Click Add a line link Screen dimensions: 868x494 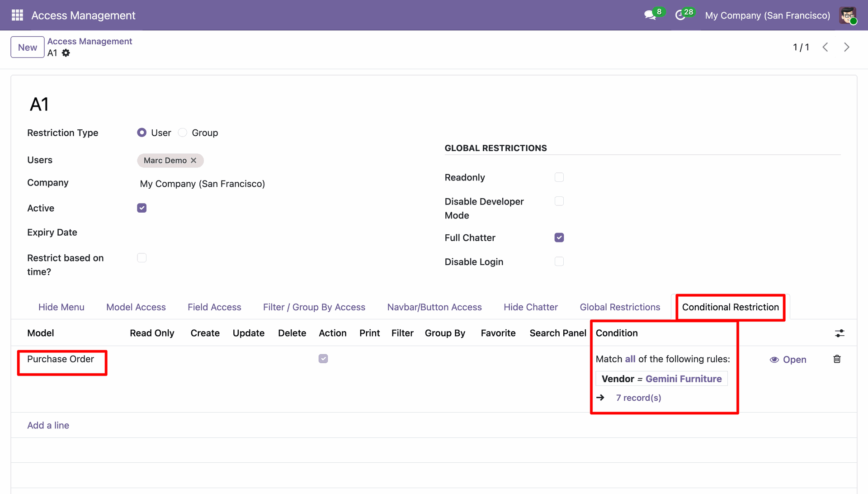coord(48,425)
